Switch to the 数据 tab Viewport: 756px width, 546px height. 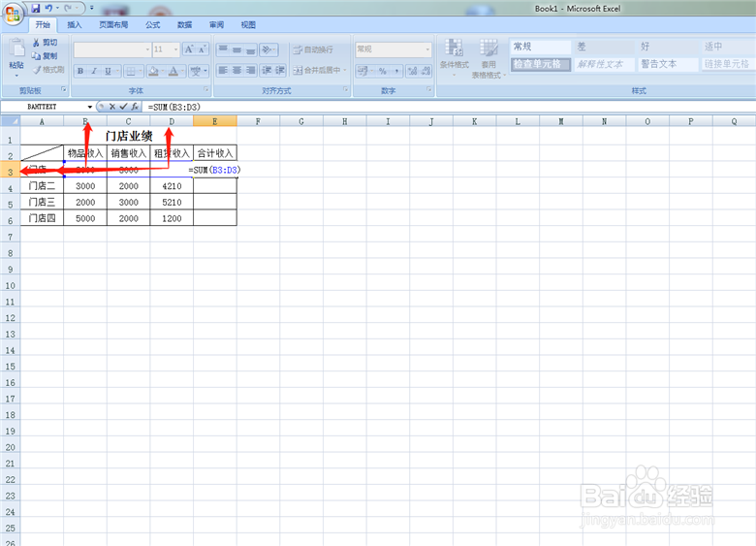[185, 25]
